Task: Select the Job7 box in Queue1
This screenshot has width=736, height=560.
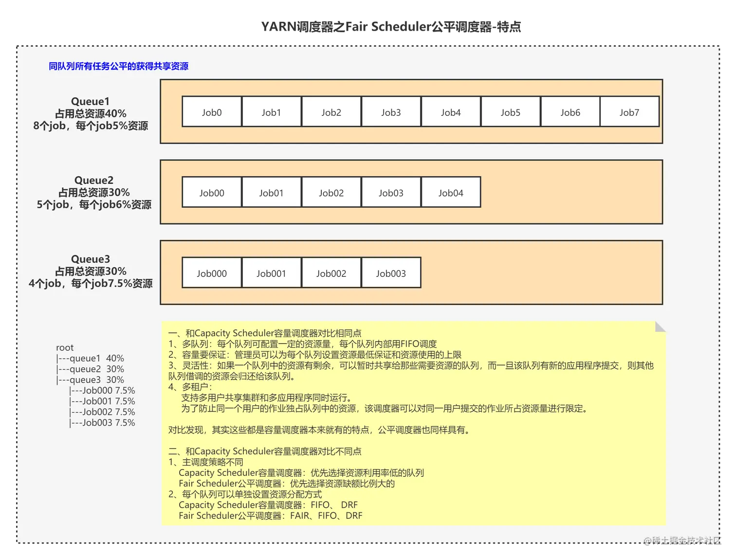Action: click(630, 111)
